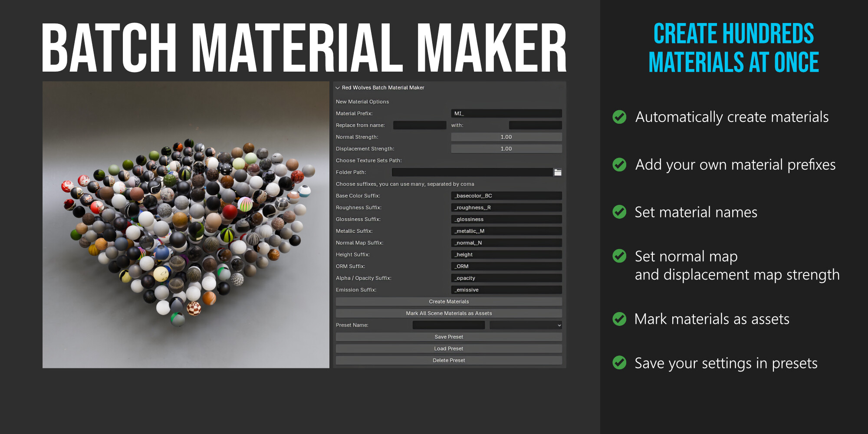Click the checkmark icon beside "Automatically create materials"
The image size is (868, 434).
tap(619, 117)
